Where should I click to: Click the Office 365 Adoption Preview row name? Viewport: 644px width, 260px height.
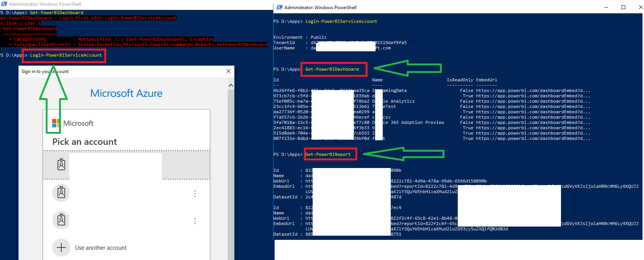(x=408, y=122)
